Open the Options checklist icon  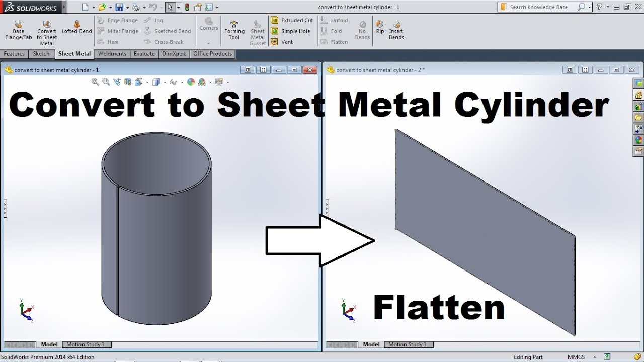pos(209,7)
